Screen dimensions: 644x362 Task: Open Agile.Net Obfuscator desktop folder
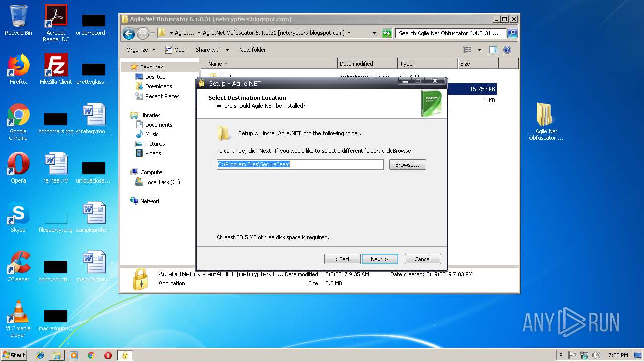pyautogui.click(x=546, y=122)
